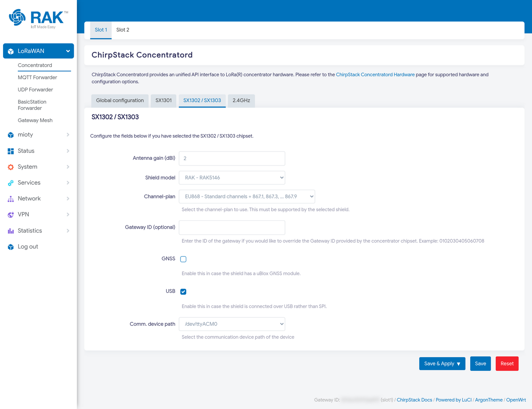Screen dimensions: 532x409
Task: Open the ArgonTheme footer link
Action: click(x=489, y=400)
